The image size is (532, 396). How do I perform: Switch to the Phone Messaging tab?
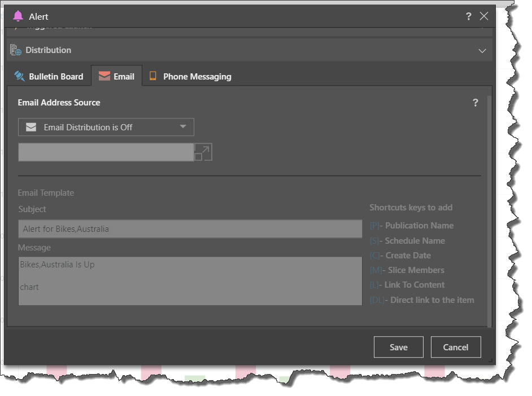(197, 77)
